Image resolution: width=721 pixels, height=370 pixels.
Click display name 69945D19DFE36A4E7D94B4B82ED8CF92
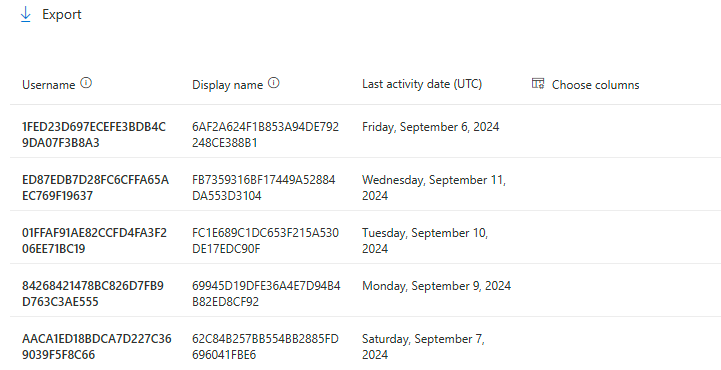(x=266, y=293)
